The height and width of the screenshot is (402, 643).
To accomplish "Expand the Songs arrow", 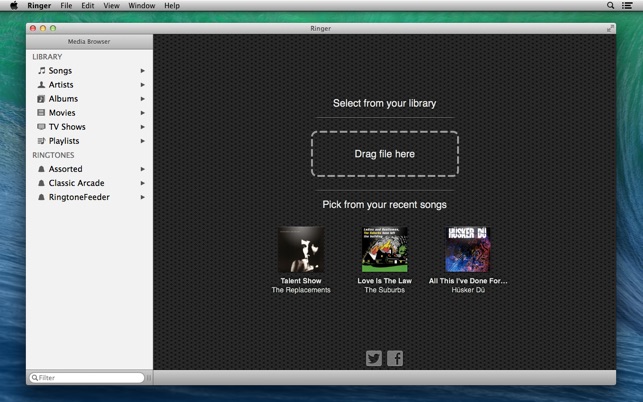I will click(x=143, y=71).
